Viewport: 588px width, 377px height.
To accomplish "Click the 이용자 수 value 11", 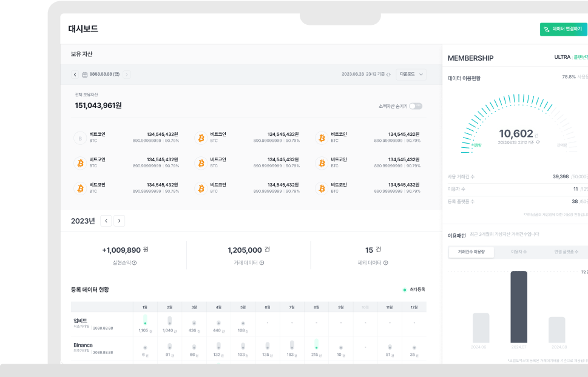I will click(x=576, y=189).
